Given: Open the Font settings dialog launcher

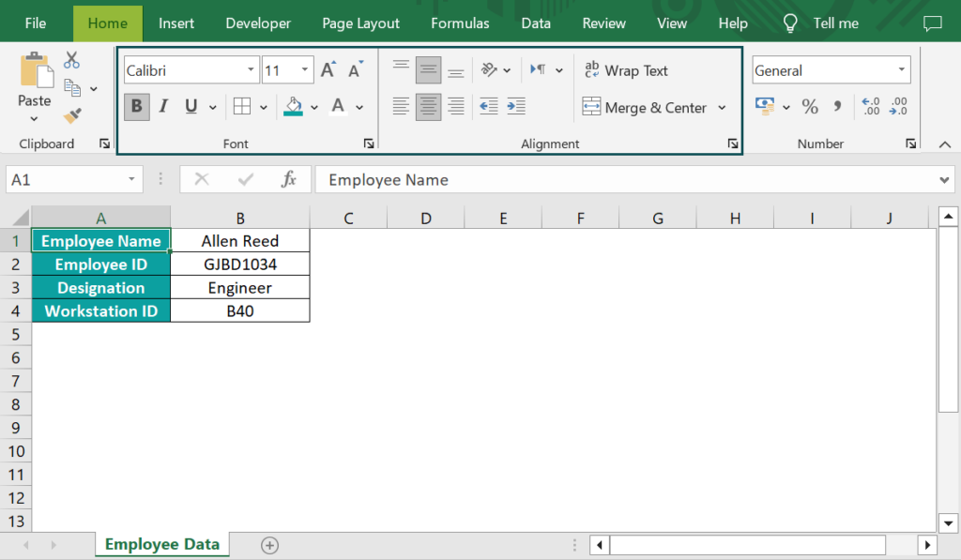Looking at the screenshot, I should point(369,143).
